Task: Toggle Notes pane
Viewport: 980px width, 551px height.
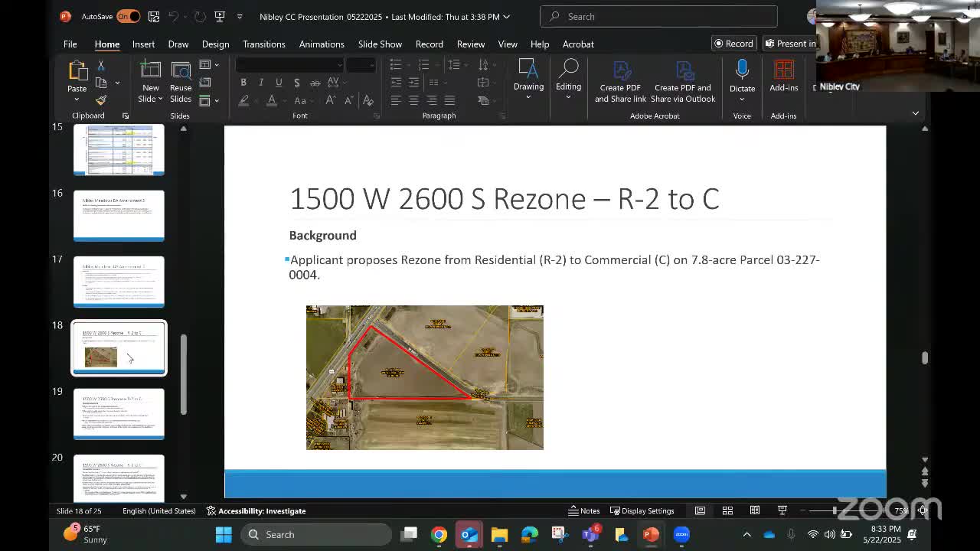Action: click(584, 510)
